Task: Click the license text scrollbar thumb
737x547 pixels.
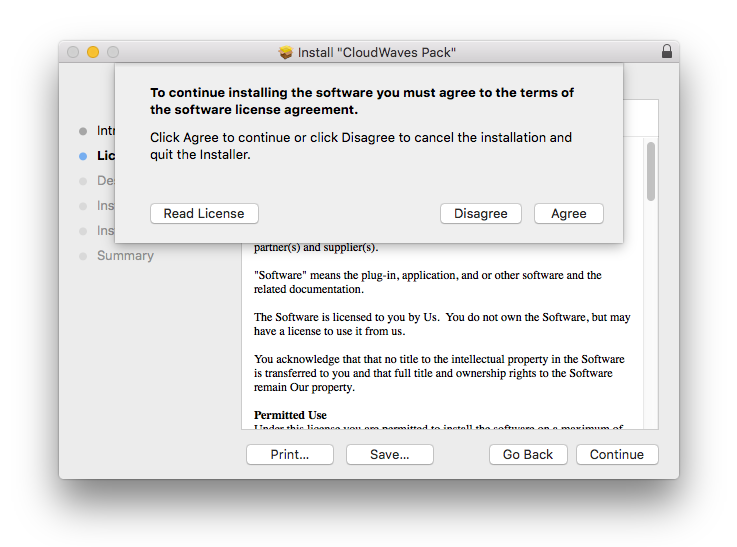Action: [x=651, y=172]
